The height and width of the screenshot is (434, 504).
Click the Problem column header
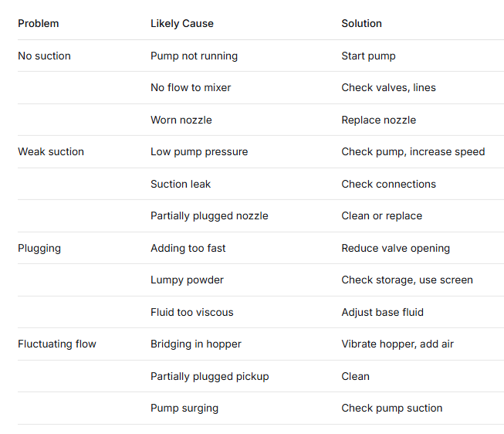(x=39, y=23)
